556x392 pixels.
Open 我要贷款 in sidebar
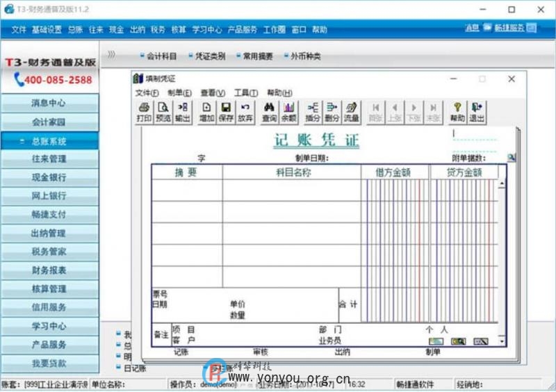tap(49, 363)
